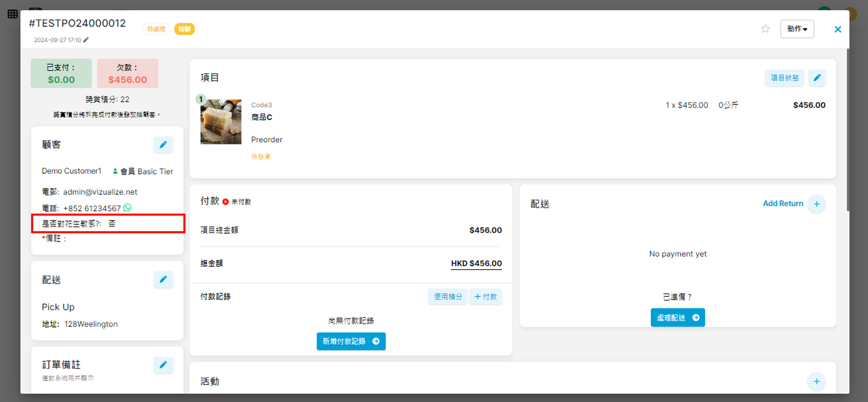Edit customer details pencil icon
This screenshot has height=402, width=868.
point(164,145)
